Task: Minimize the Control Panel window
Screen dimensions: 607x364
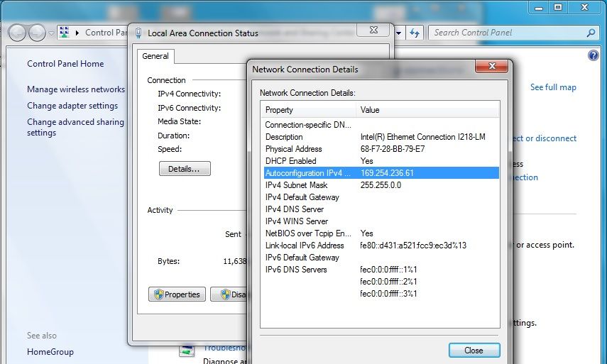Action: point(538,7)
